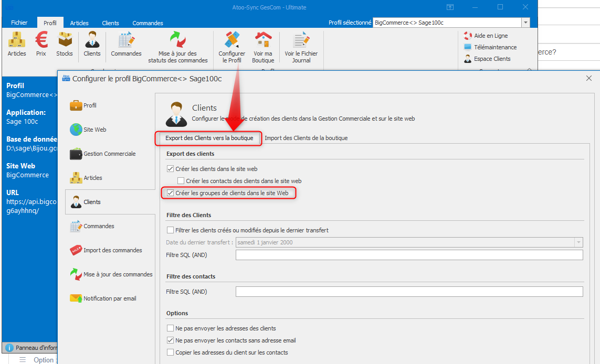Select Gestion Commerciale section in sidebar
This screenshot has height=364, width=600.
tap(110, 154)
